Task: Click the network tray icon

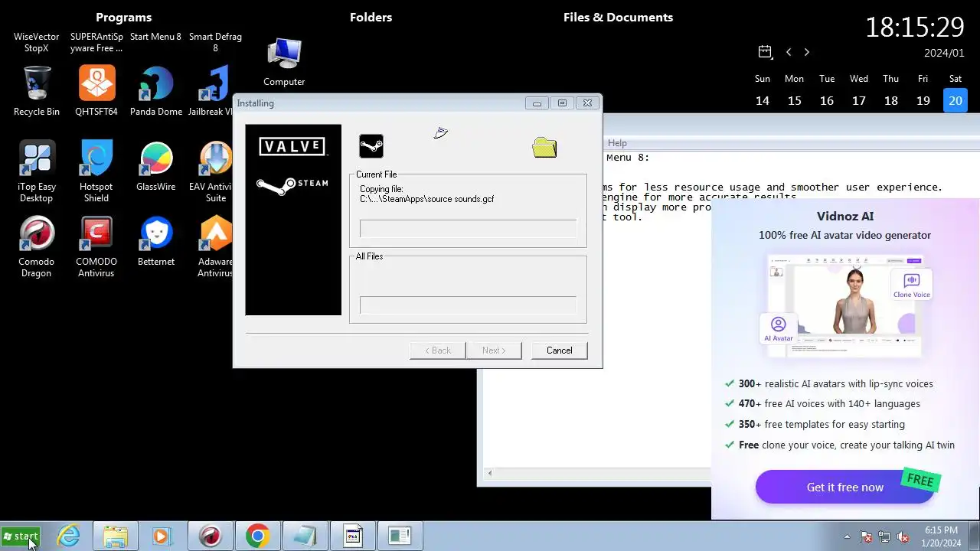Action: [x=884, y=536]
